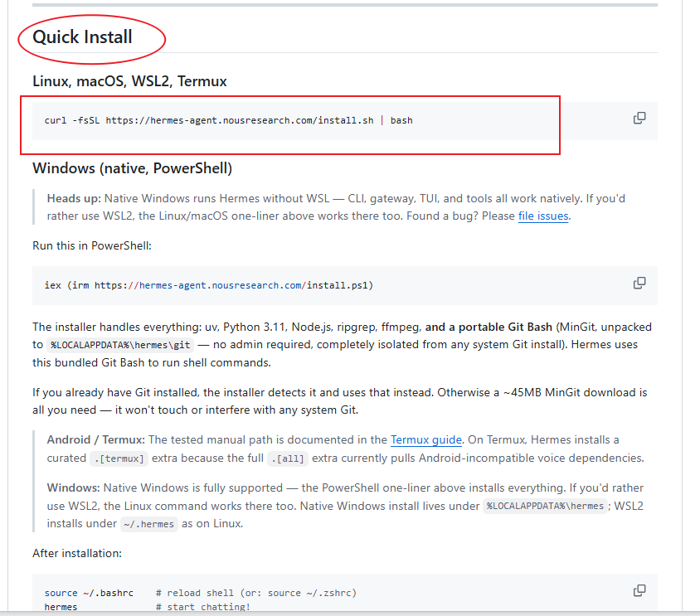Click the Windows: bold note label

click(74, 487)
